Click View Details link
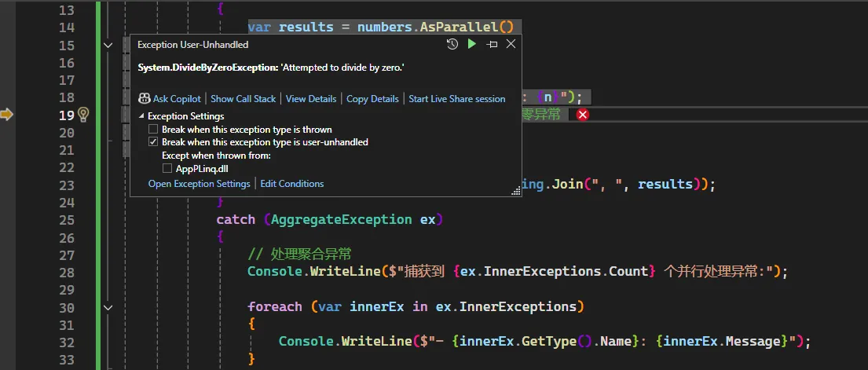The height and width of the screenshot is (370, 868). coord(311,99)
